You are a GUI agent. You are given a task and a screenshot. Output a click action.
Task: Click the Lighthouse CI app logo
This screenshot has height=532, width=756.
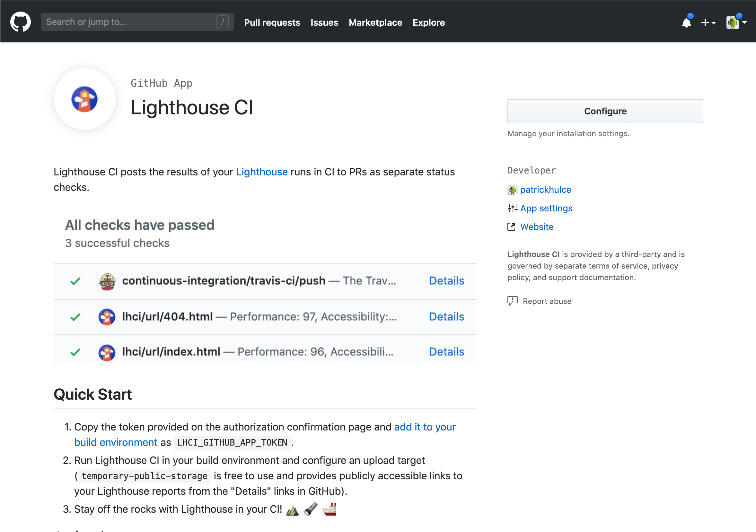coord(84,99)
